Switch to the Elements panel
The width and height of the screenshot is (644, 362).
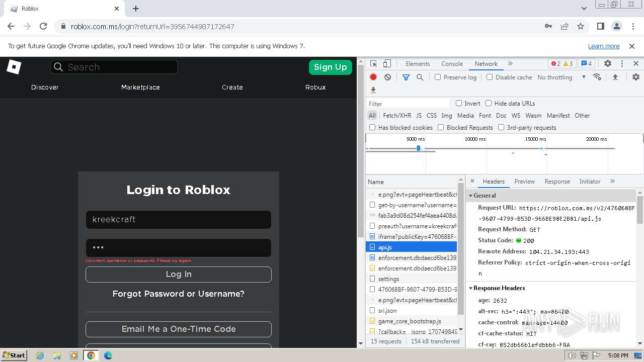click(x=418, y=64)
